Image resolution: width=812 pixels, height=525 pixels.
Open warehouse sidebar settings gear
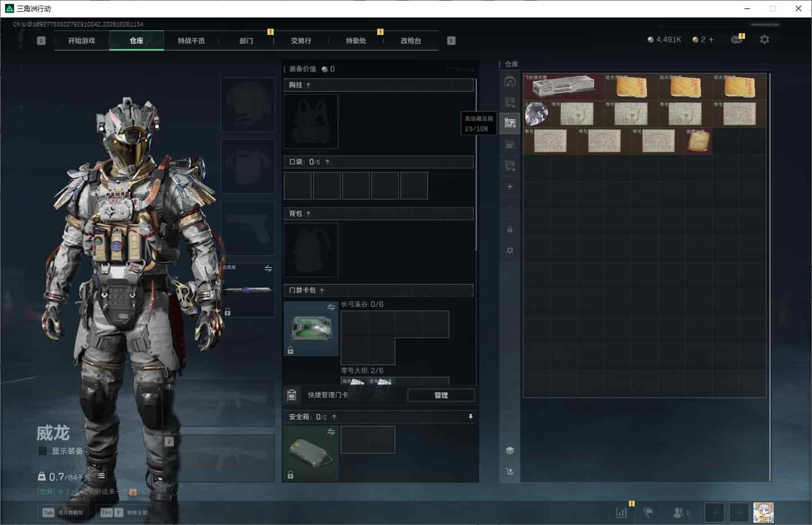(x=510, y=250)
